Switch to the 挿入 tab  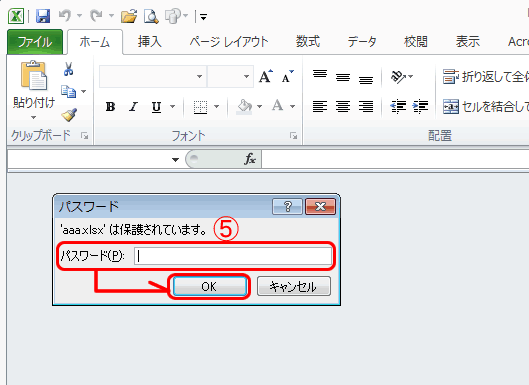point(149,42)
